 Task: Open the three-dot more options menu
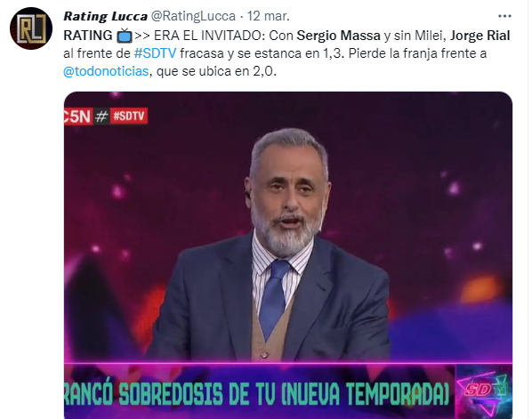point(504,16)
